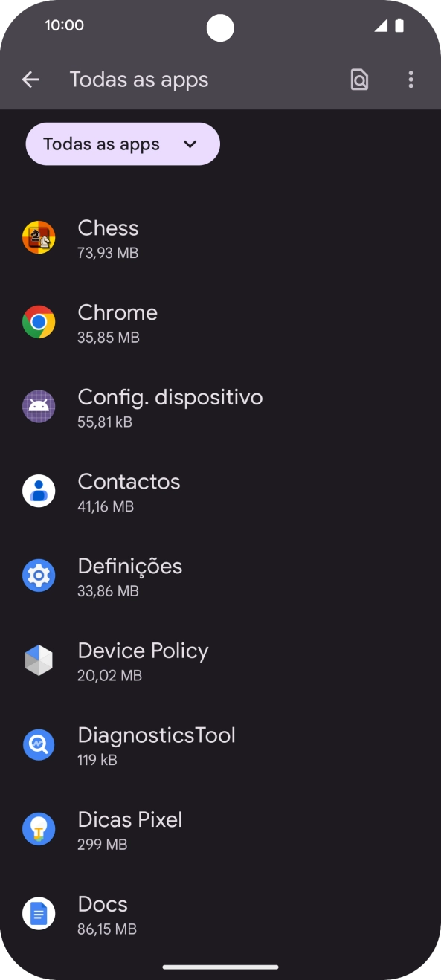Open the Contactos list entry

220,491
